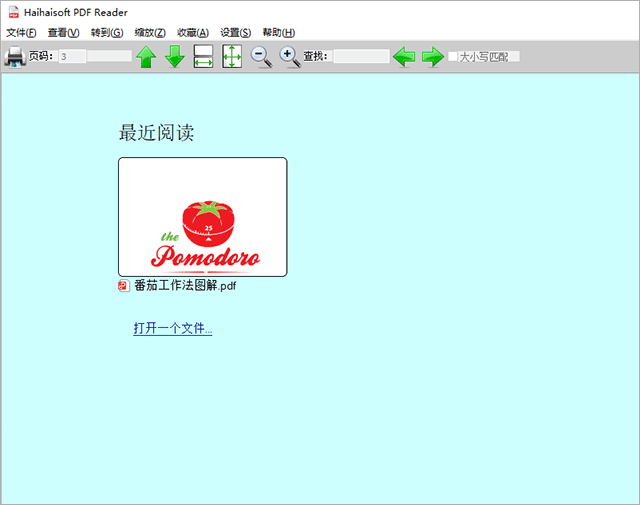Click the Haihaisoft PDF Reader title icon

(x=14, y=12)
